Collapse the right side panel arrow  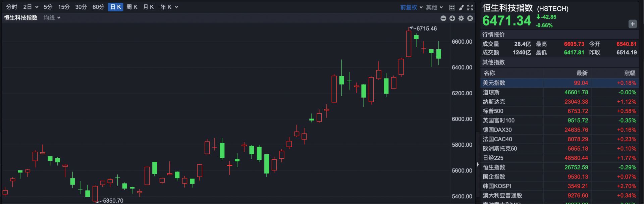[x=478, y=164]
